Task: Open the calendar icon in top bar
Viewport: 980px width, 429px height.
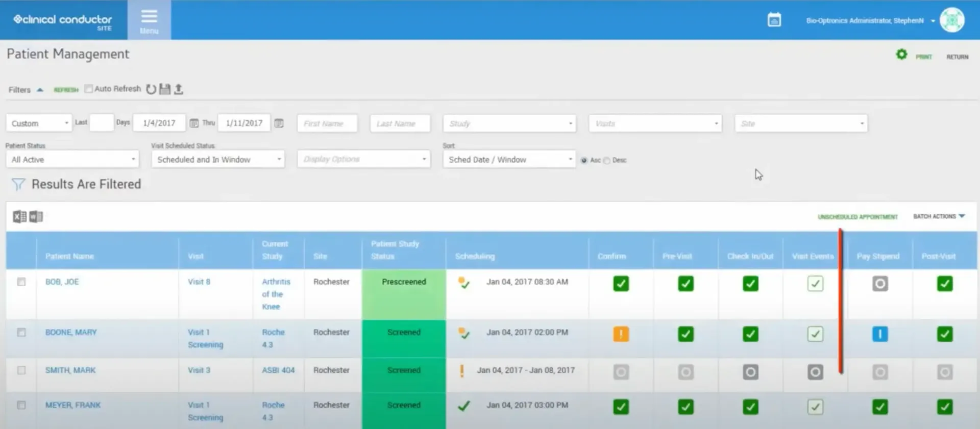Action: pos(774,20)
